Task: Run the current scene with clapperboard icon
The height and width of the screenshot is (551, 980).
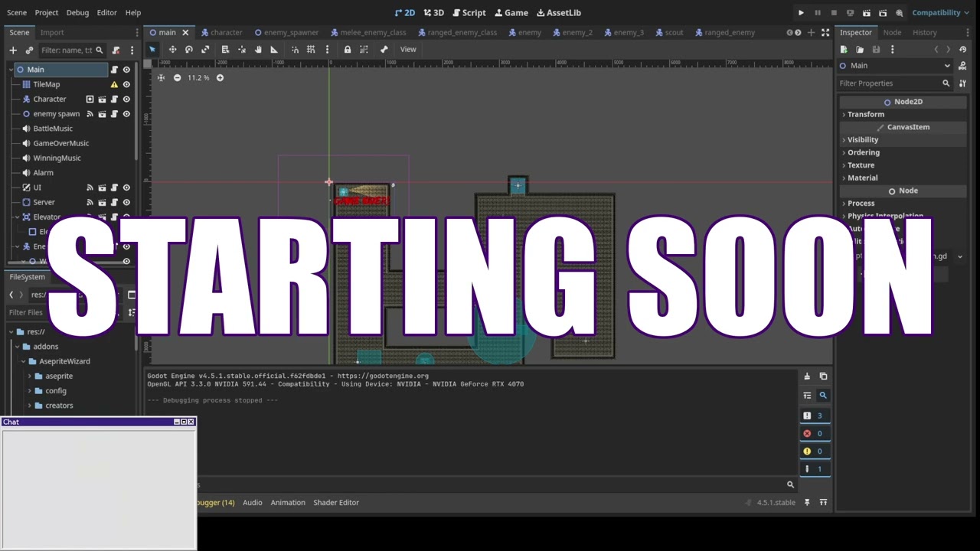Action: pyautogui.click(x=866, y=13)
